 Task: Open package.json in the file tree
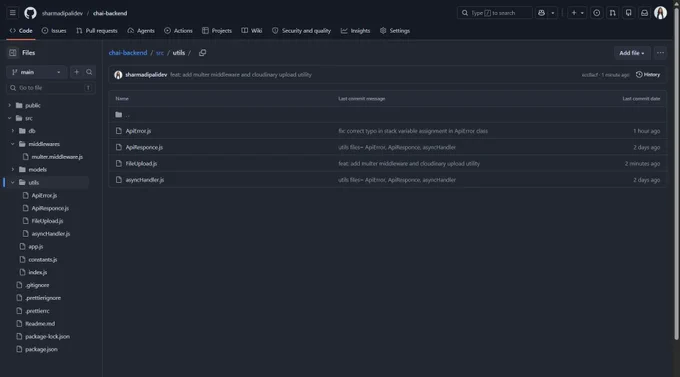coord(41,349)
